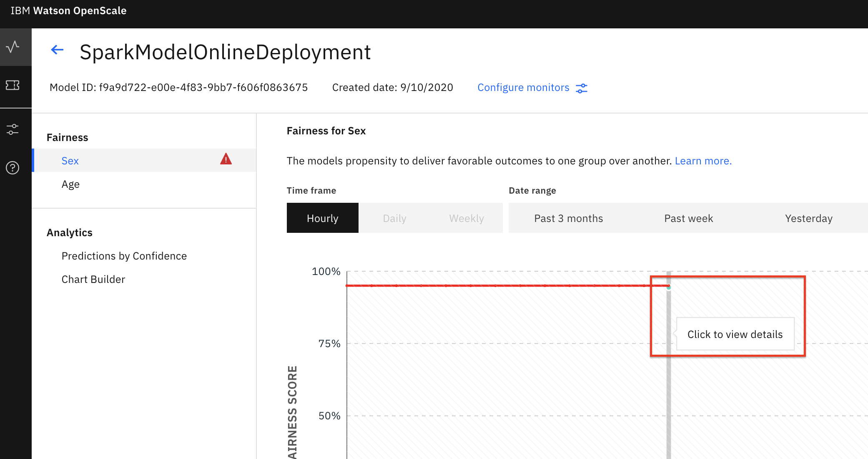Click the warning triangle next to Sex
This screenshot has width=868, height=459.
[226, 160]
